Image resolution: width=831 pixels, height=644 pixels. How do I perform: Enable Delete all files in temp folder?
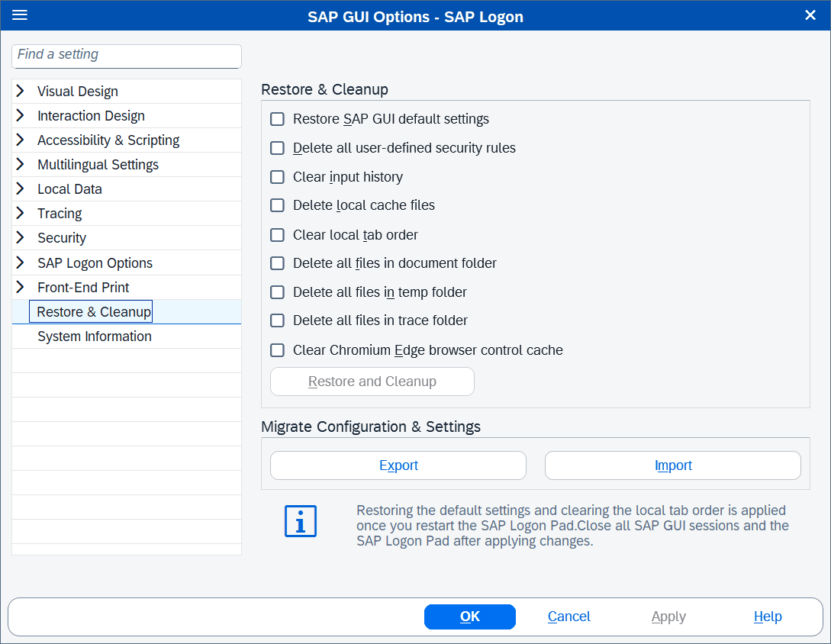coord(277,292)
